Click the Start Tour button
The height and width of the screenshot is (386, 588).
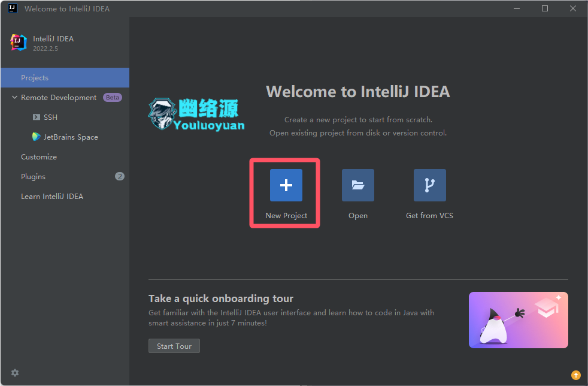174,346
